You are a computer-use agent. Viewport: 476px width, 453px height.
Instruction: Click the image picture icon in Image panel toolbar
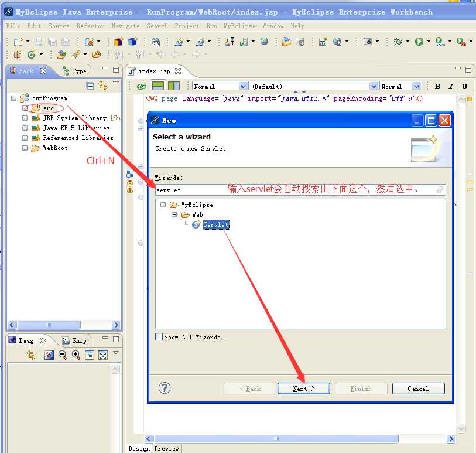click(x=49, y=355)
